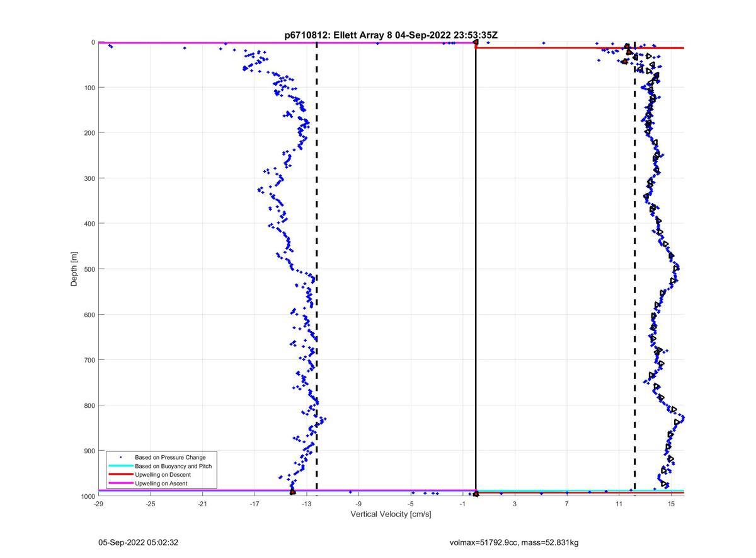The image size is (756, 558).
Task: Click y-axis tick label '500'
Action: 89,269
